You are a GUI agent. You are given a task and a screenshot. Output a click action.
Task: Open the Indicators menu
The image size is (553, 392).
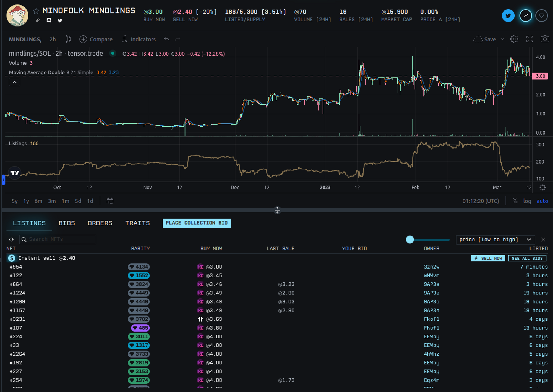[x=139, y=39]
